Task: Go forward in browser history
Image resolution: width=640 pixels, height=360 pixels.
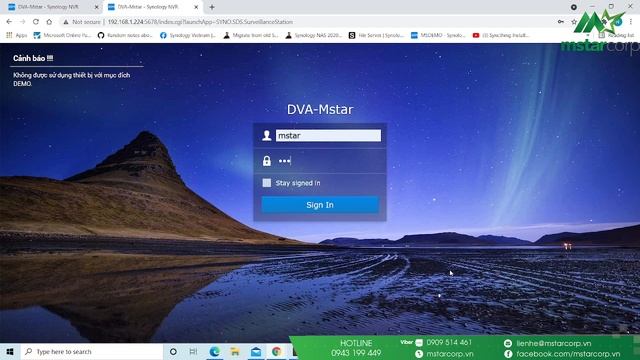Action: [x=22, y=22]
